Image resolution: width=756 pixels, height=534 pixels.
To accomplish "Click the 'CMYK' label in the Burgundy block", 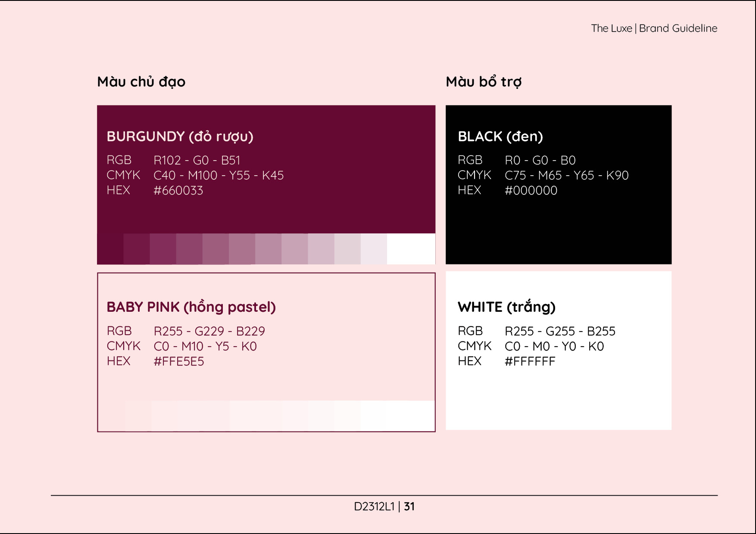I will point(124,175).
